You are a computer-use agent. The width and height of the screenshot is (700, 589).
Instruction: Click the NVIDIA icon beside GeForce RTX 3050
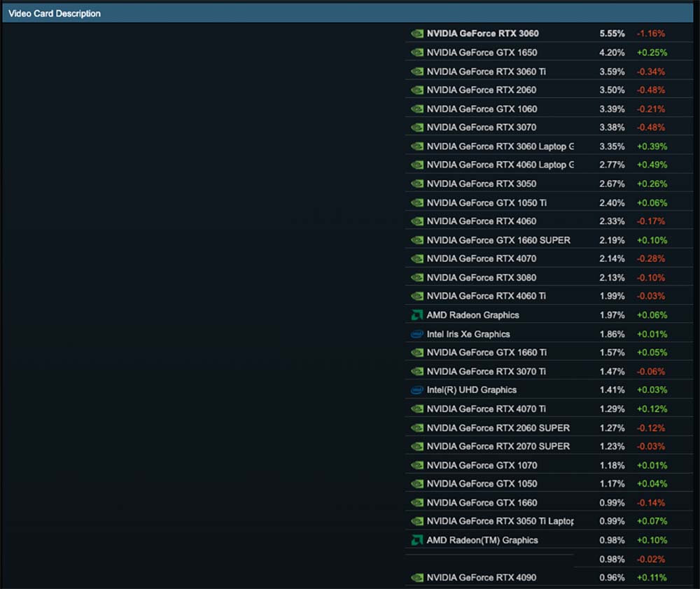tap(417, 183)
